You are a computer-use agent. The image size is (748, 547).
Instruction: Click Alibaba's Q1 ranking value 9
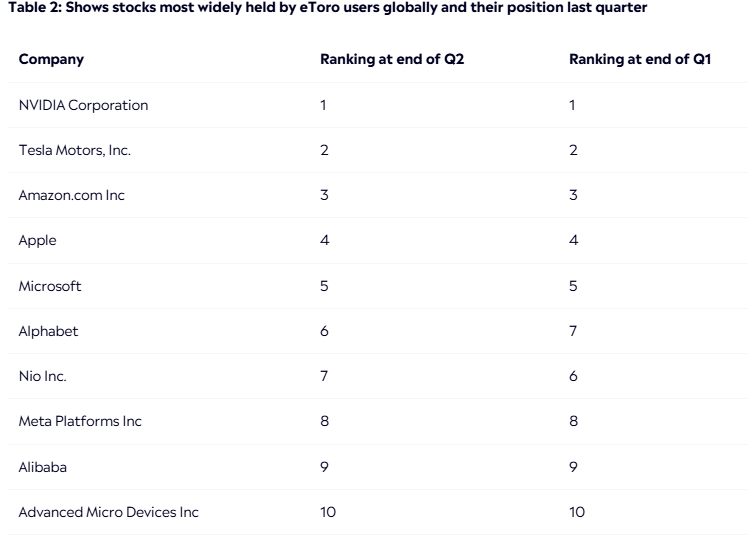[x=573, y=466]
